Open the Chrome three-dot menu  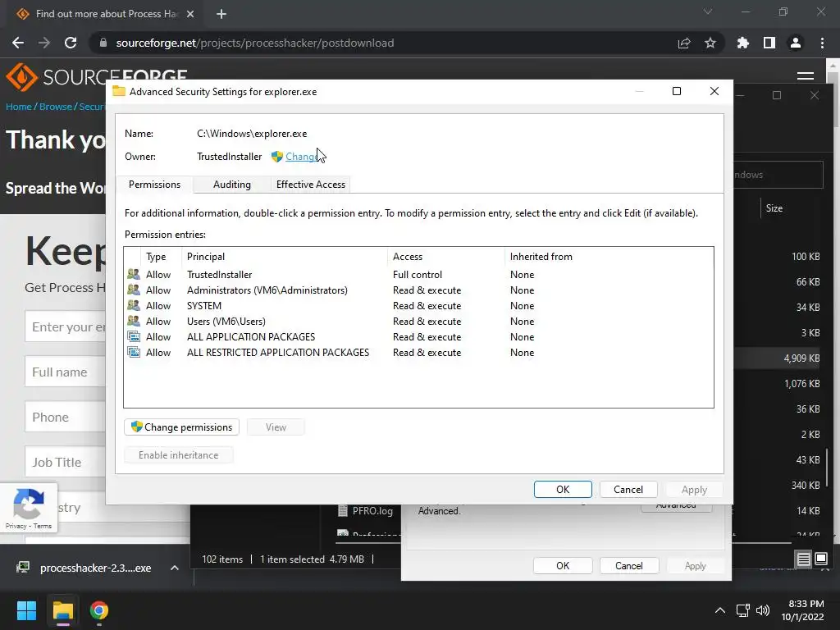point(822,43)
